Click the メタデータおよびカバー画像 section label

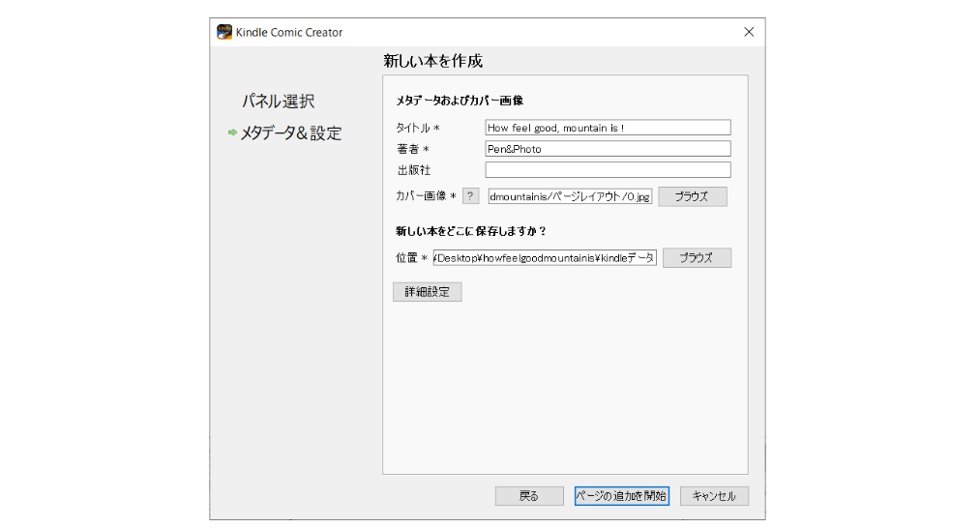(460, 101)
